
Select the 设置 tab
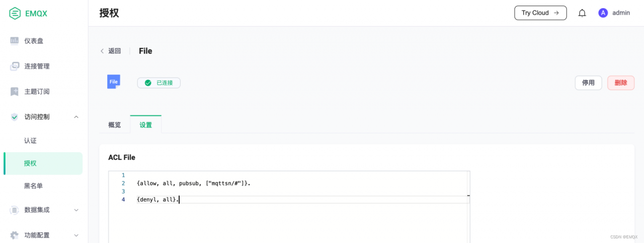146,125
